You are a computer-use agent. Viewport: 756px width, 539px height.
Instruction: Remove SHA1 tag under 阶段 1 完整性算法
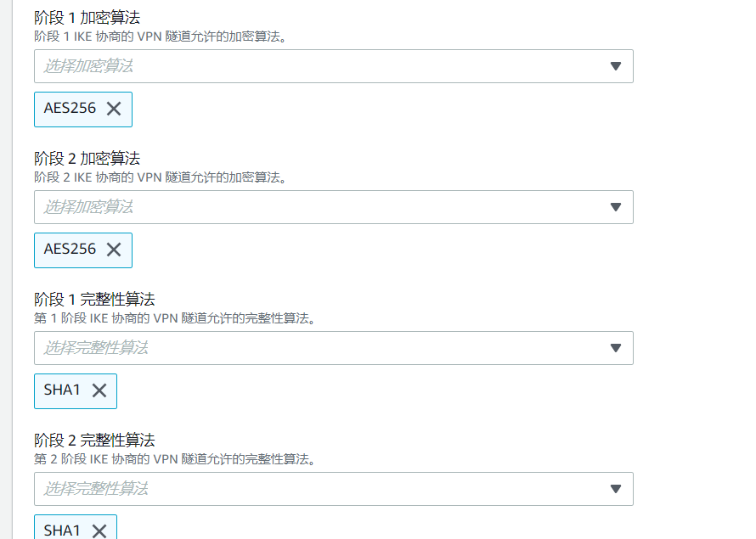coord(99,390)
